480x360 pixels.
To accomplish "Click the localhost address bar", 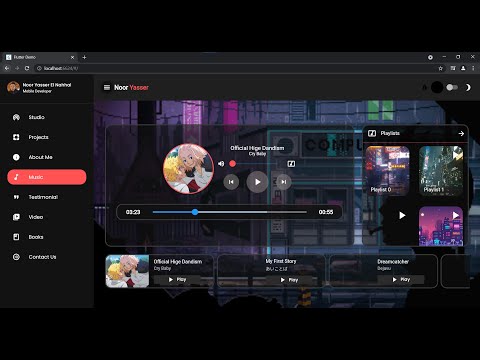I will pyautogui.click(x=233, y=68).
